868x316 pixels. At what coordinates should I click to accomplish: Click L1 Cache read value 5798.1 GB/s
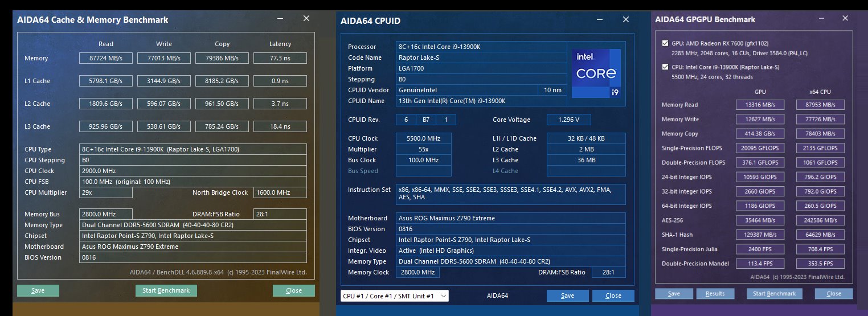106,81
